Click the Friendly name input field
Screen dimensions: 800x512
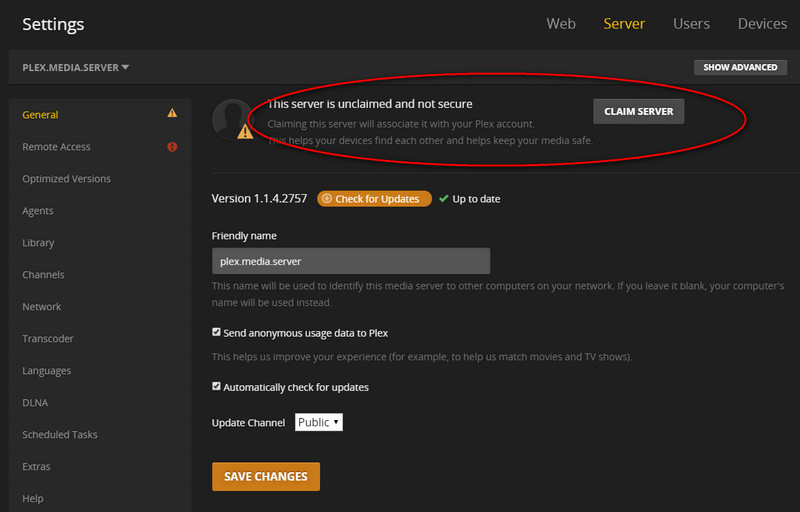[351, 261]
